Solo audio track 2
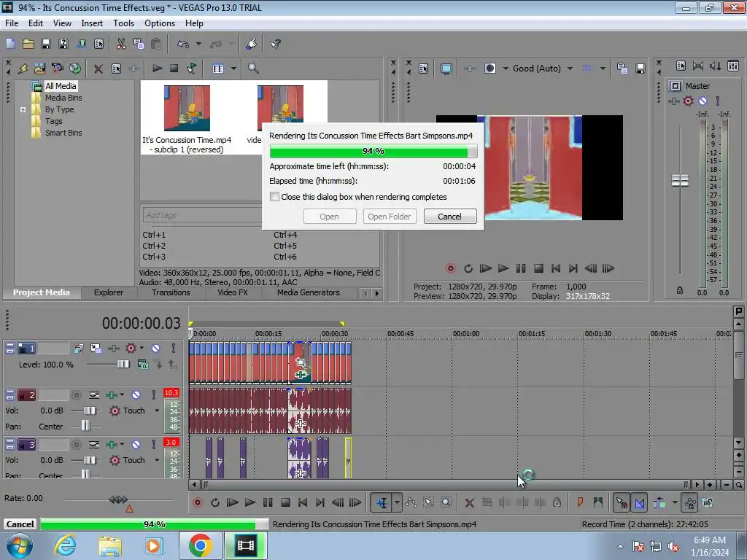The image size is (747, 560). [153, 394]
